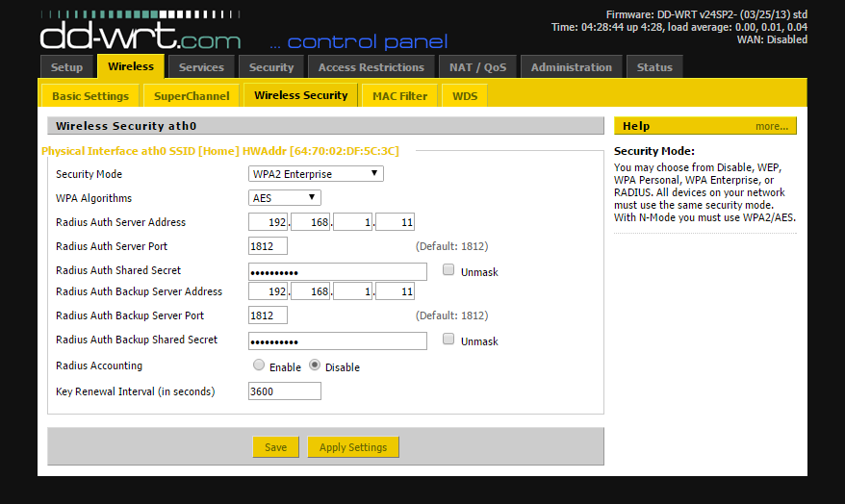Select Disable for Radius Accounting
845x504 pixels.
(315, 365)
